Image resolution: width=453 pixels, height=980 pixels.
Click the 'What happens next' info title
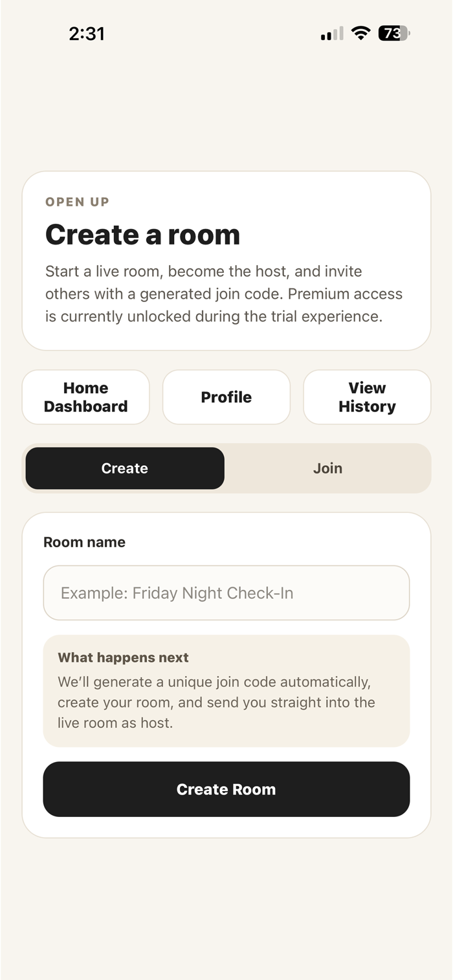pyautogui.click(x=123, y=658)
